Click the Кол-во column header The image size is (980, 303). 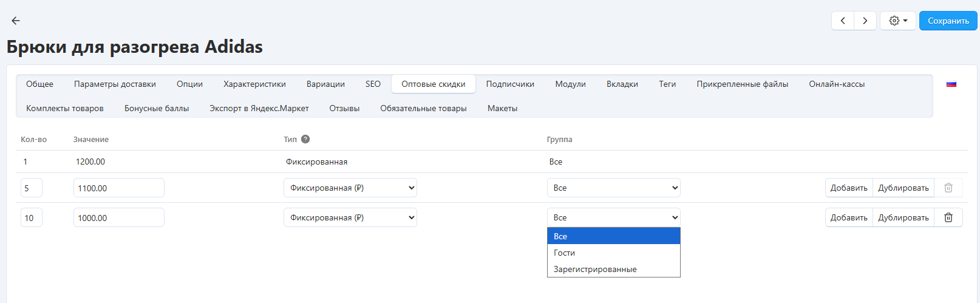click(33, 139)
